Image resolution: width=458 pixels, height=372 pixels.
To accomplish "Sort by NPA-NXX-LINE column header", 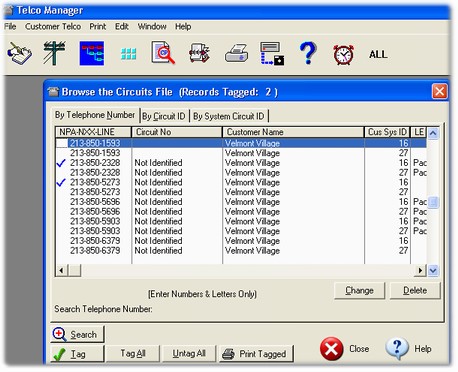I will click(93, 132).
